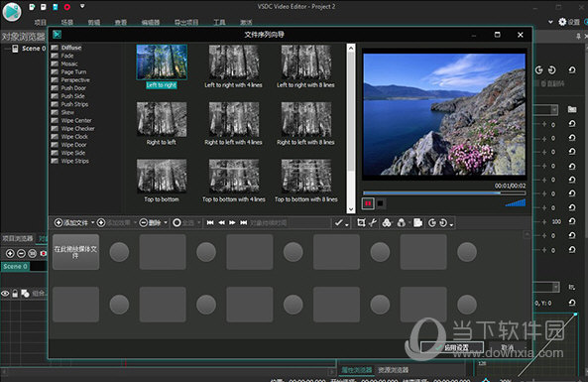Pause the preview with red button
The height and width of the screenshot is (382, 588).
[368, 203]
